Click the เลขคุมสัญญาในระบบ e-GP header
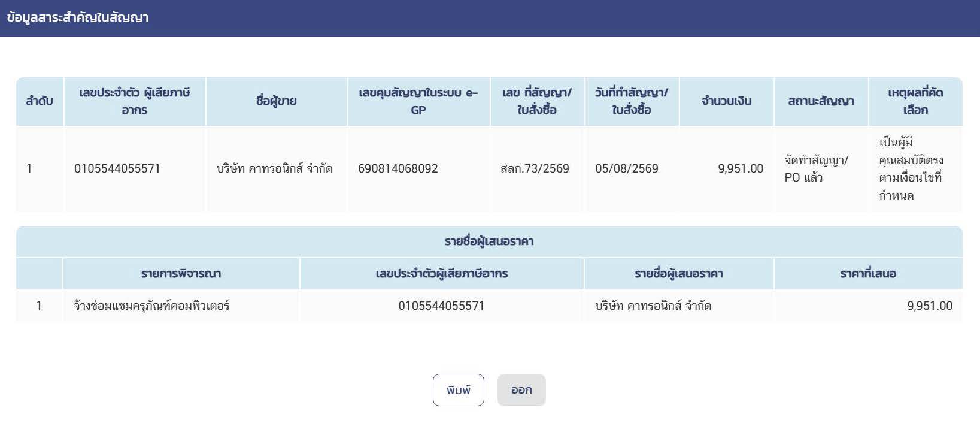 click(x=418, y=101)
